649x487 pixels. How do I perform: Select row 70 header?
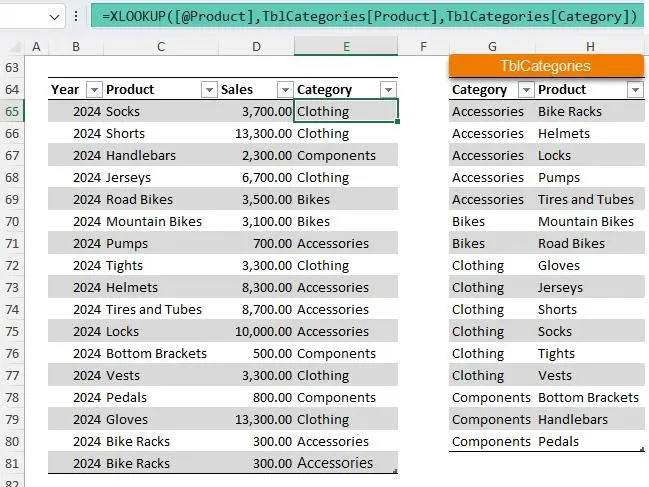click(12, 221)
